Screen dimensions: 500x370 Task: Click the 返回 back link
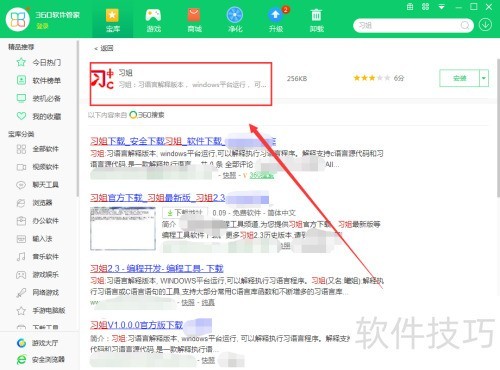coord(104,48)
